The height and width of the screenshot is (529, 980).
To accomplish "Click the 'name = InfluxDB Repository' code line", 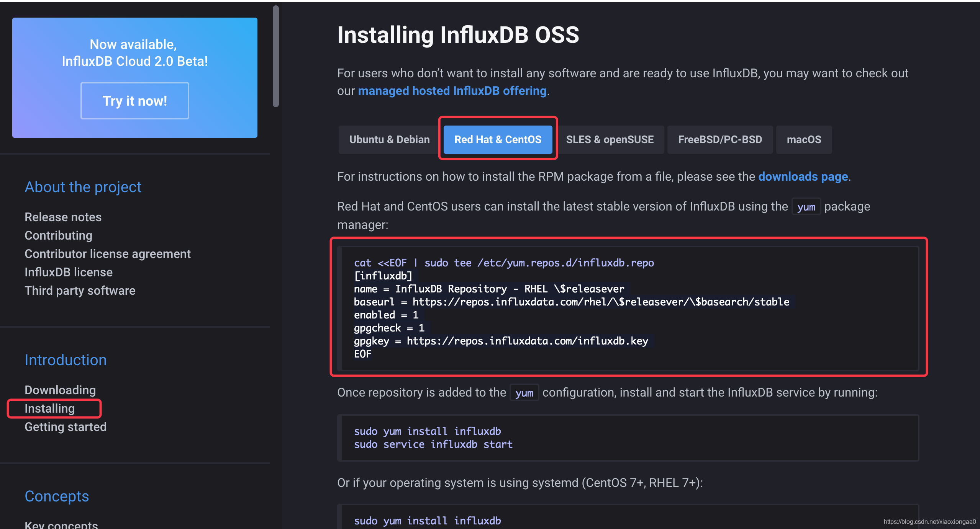I will click(x=489, y=289).
